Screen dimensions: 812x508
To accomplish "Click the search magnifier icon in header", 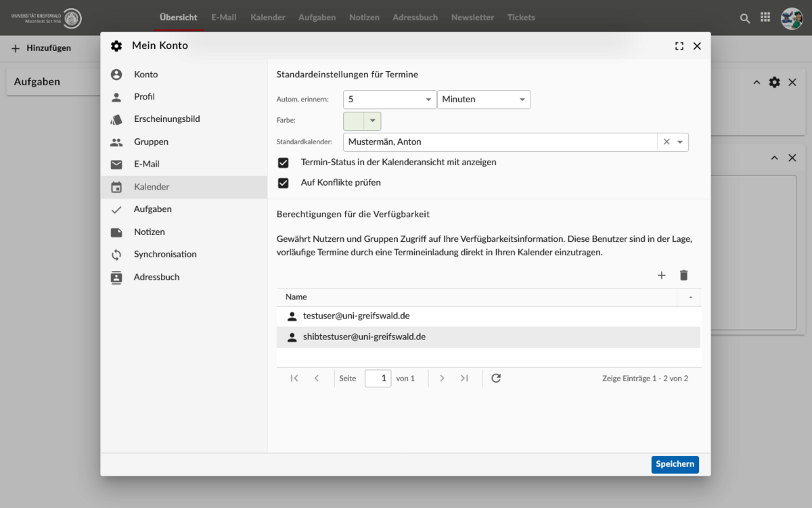I will pos(745,18).
